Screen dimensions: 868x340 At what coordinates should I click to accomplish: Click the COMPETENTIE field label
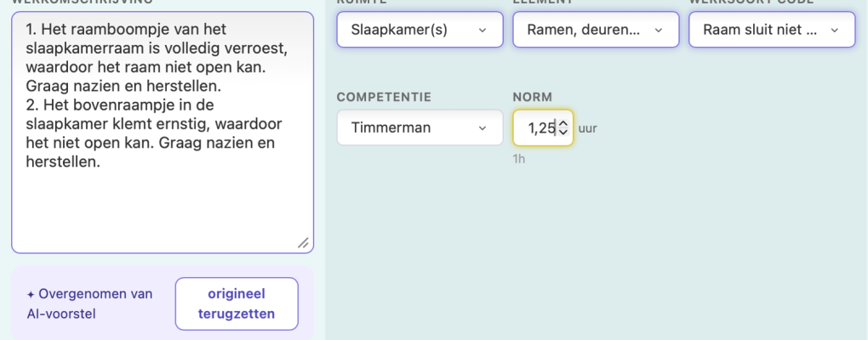[384, 97]
